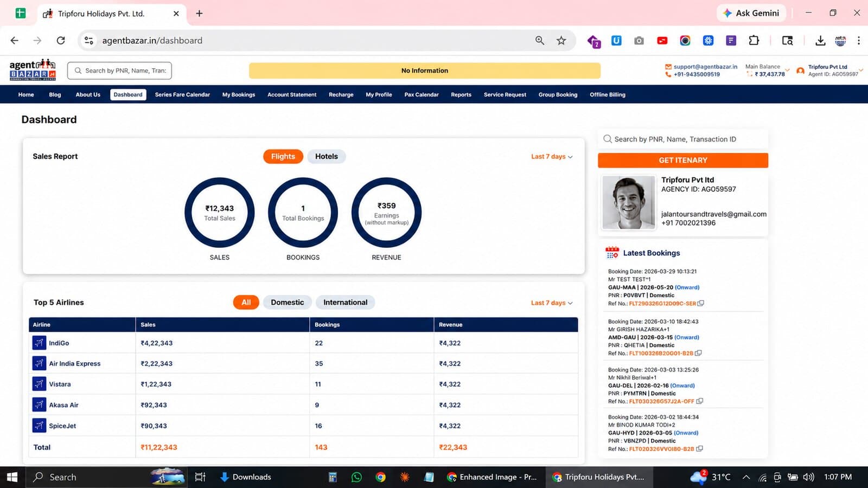The image size is (868, 488).
Task: Open the Pax Calendar link
Action: pos(422,95)
